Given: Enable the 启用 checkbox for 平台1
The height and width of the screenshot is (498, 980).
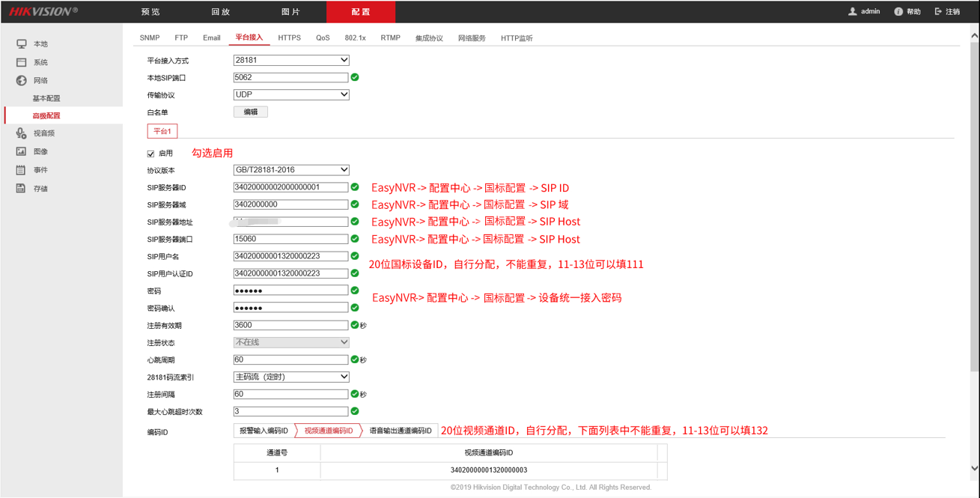Looking at the screenshot, I should [x=150, y=152].
